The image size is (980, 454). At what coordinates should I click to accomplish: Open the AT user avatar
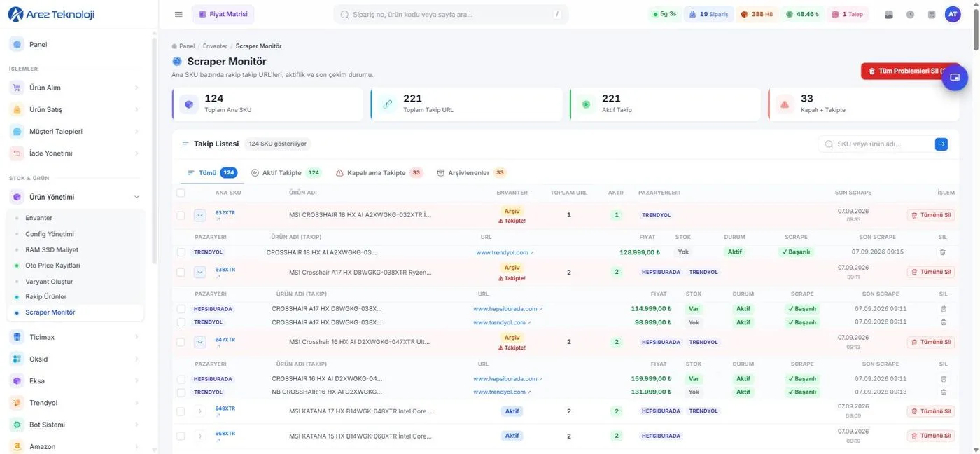952,14
